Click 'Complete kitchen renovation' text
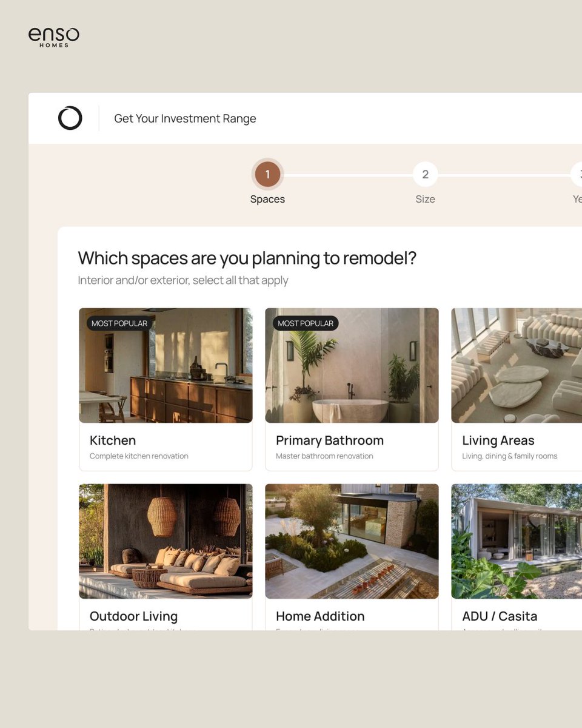582x728 pixels. tap(139, 456)
